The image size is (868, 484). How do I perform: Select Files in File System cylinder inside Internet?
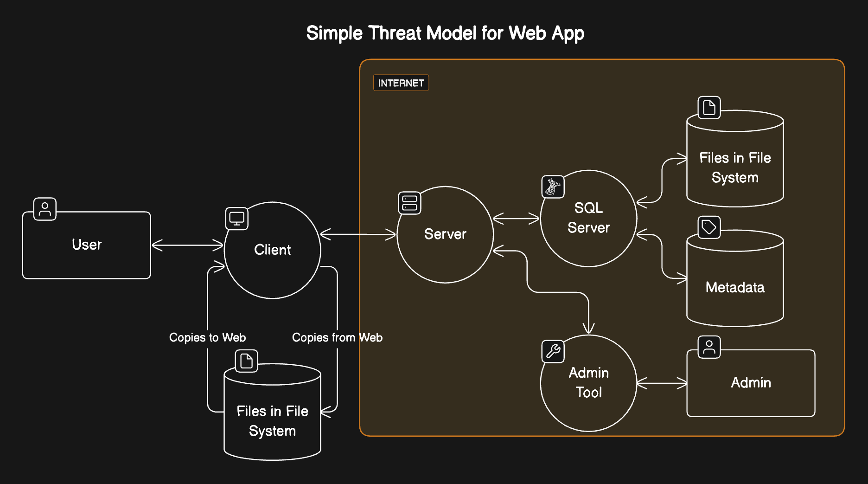click(x=735, y=158)
